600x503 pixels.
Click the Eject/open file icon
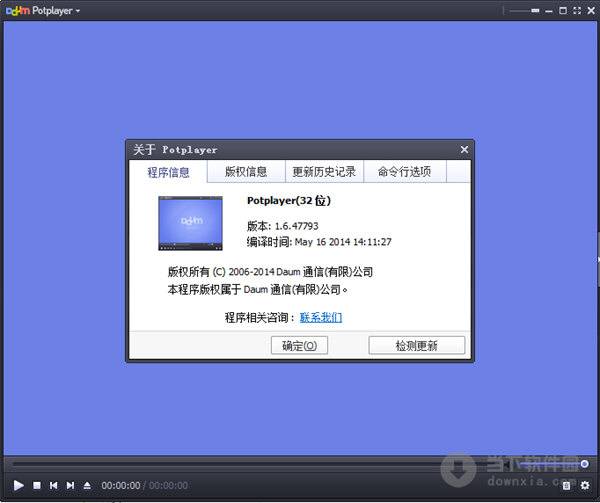click(x=87, y=485)
